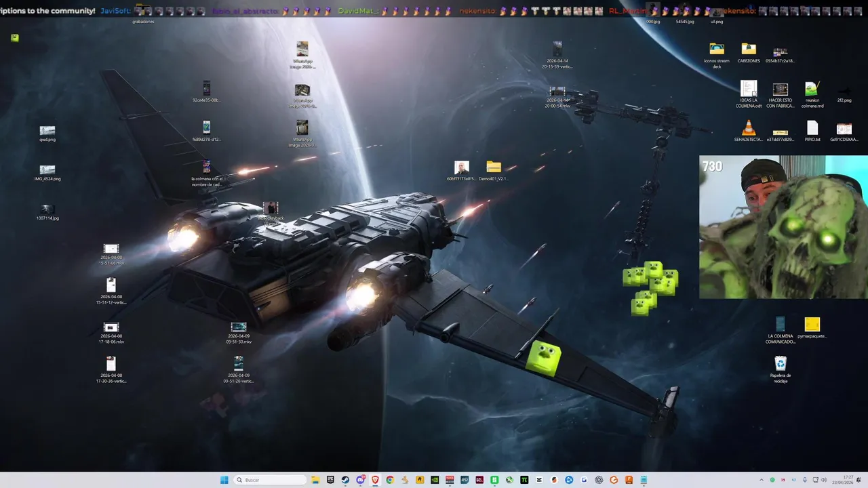Click the Buscar search box on taskbar

tap(271, 480)
